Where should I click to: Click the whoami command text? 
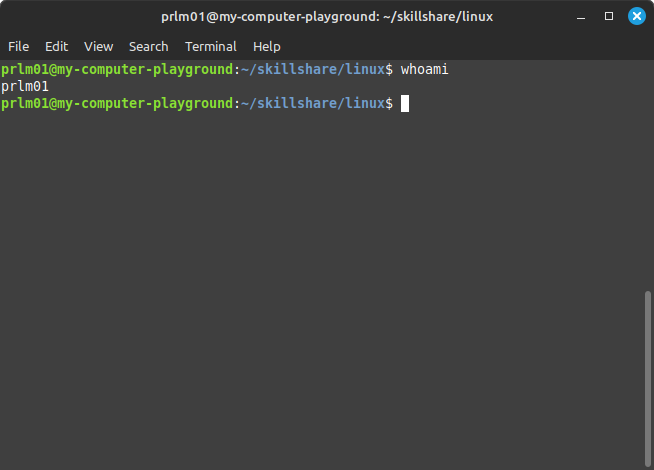(x=424, y=69)
